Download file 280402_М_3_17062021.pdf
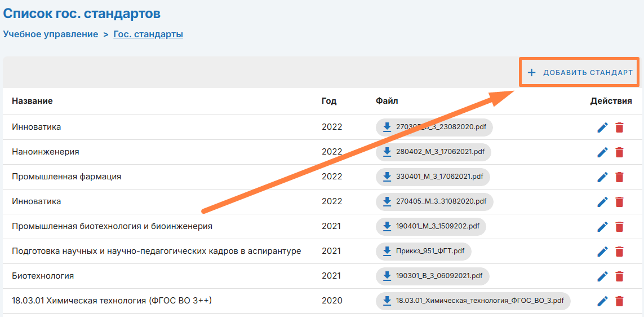The width and height of the screenshot is (644, 317). 433,152
